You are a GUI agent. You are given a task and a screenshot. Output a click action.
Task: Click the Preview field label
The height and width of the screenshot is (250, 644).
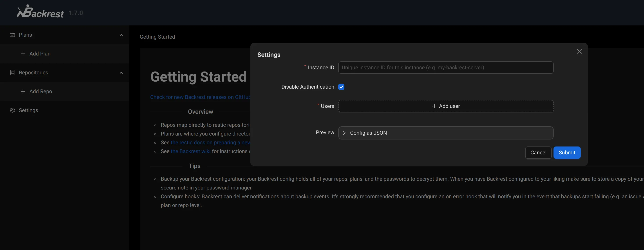(325, 132)
